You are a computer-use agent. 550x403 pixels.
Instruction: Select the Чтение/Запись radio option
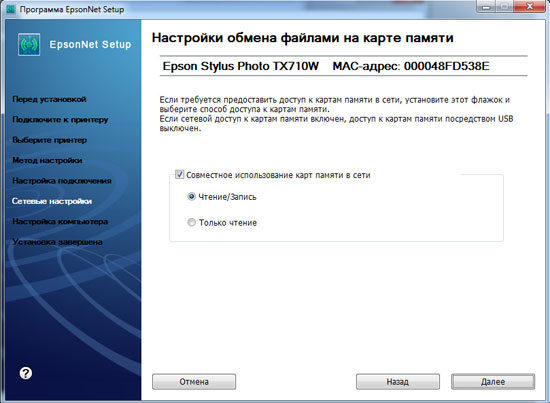191,196
